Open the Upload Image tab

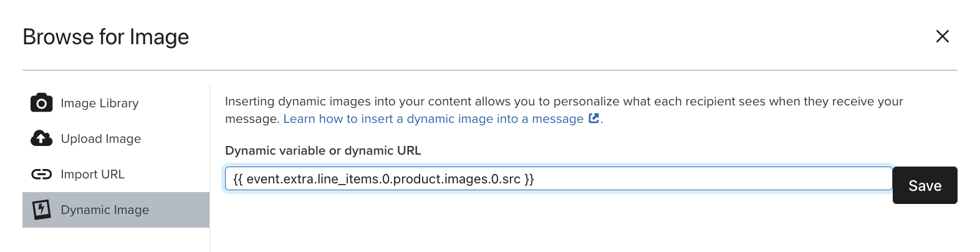(x=101, y=139)
